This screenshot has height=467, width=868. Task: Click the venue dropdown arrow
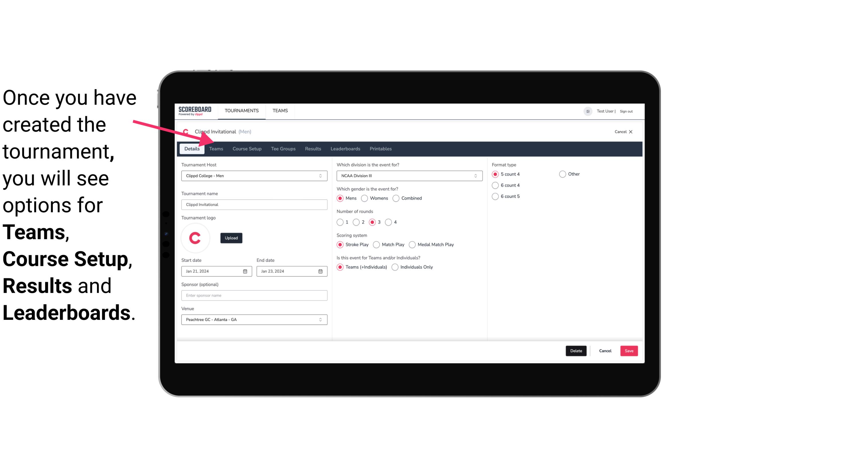coord(321,319)
